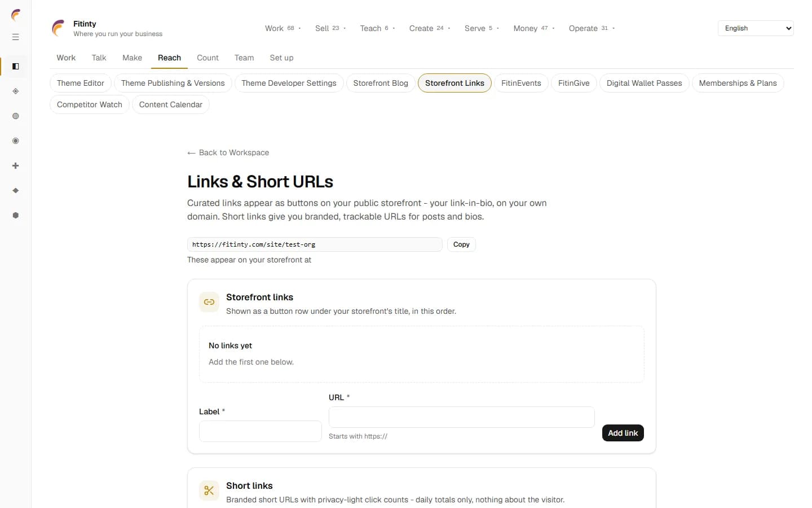The height and width of the screenshot is (508, 812).
Task: Click the Add link button
Action: coord(623,433)
